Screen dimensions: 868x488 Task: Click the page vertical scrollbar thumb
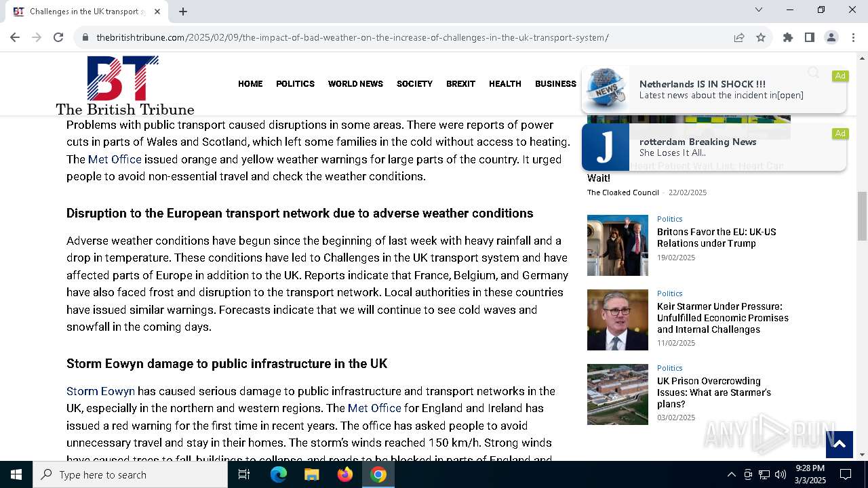[862, 216]
